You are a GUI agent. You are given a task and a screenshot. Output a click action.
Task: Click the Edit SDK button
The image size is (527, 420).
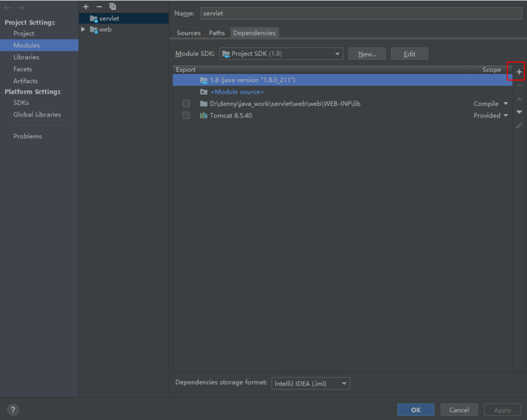pos(409,54)
